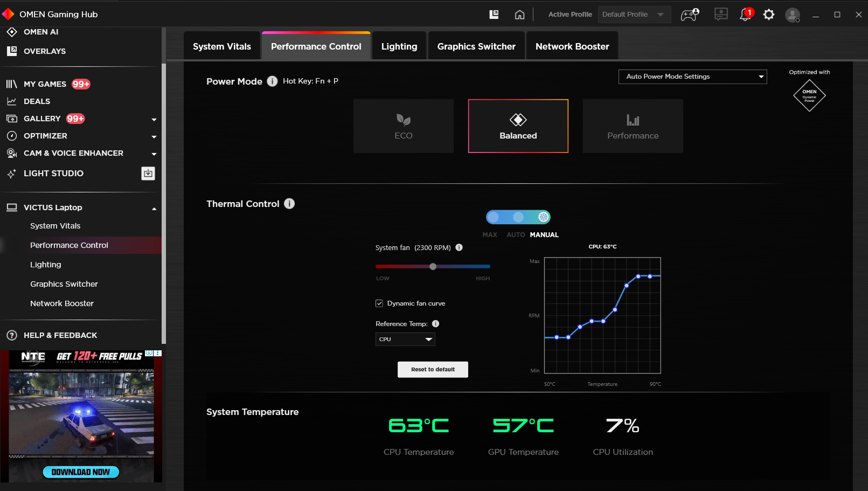
Task: Open the MY GAMES library
Action: coord(45,84)
